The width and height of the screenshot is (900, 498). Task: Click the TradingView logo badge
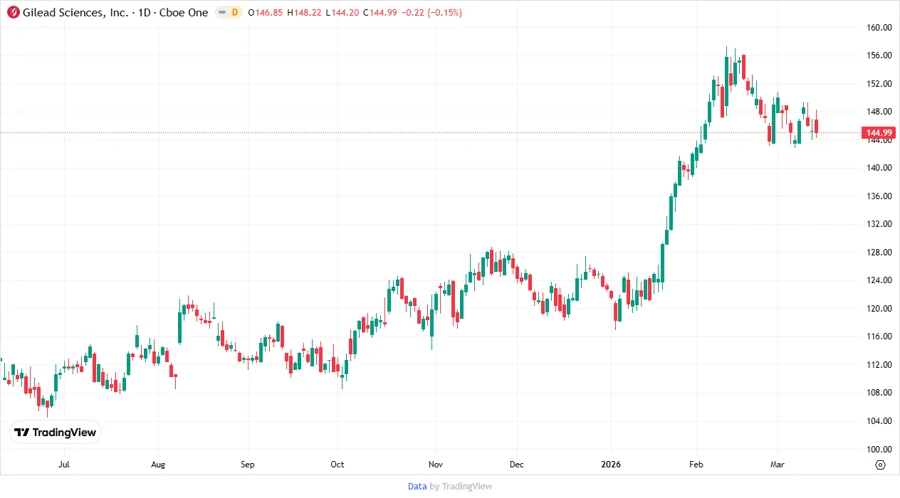click(56, 432)
